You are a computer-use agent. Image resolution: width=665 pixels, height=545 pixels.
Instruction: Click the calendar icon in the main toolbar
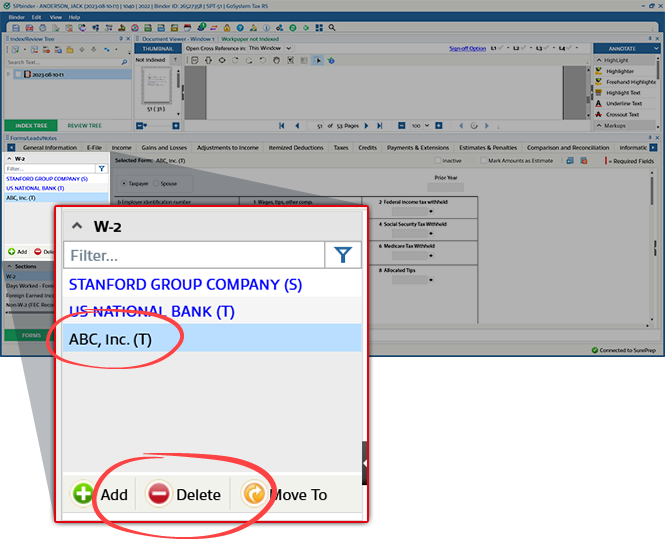(187, 28)
